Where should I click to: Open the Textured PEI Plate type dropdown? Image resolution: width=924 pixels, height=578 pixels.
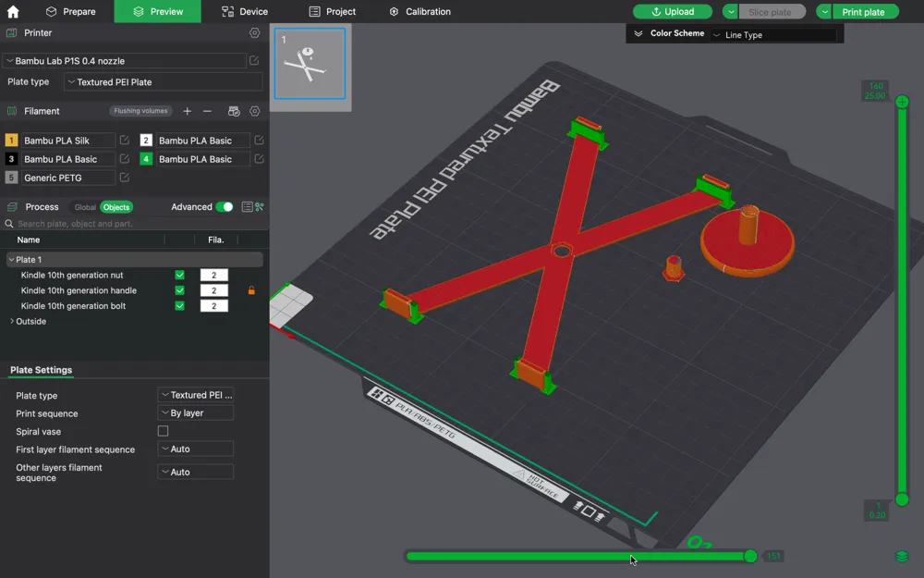click(x=164, y=82)
